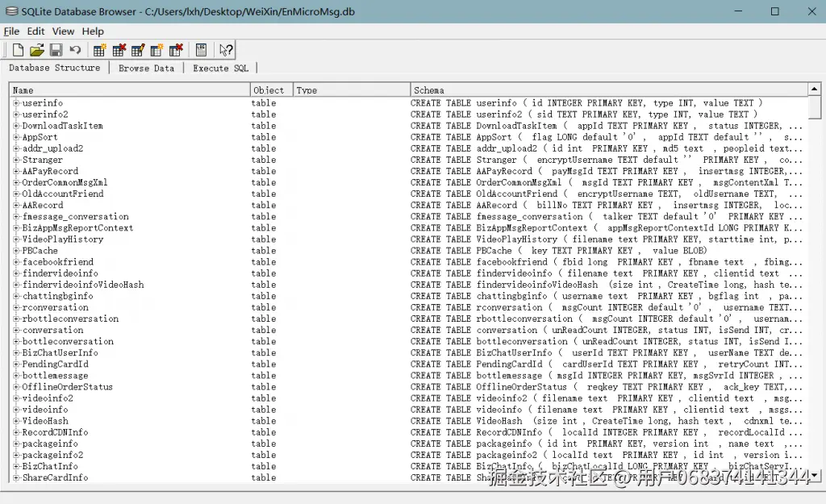The image size is (826, 504).
Task: Click the Schema column header
Action: point(609,90)
